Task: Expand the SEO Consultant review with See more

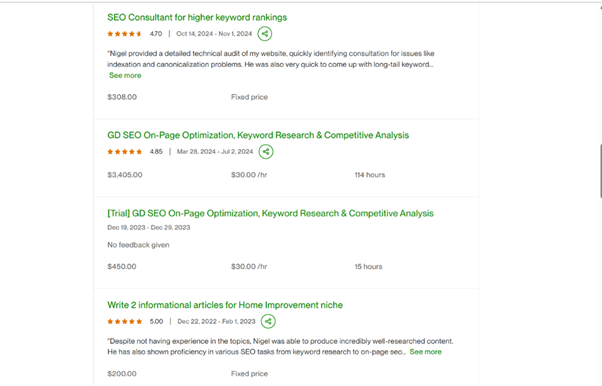Action: [x=125, y=75]
